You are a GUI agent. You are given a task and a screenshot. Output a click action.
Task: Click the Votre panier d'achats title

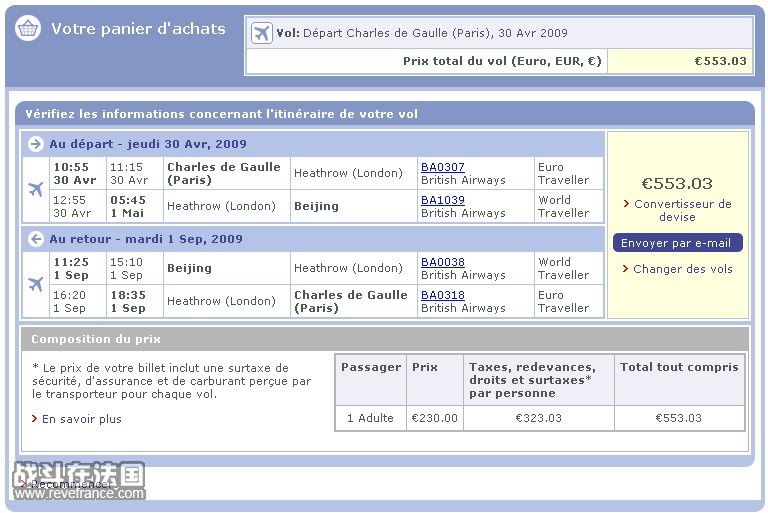(139, 29)
